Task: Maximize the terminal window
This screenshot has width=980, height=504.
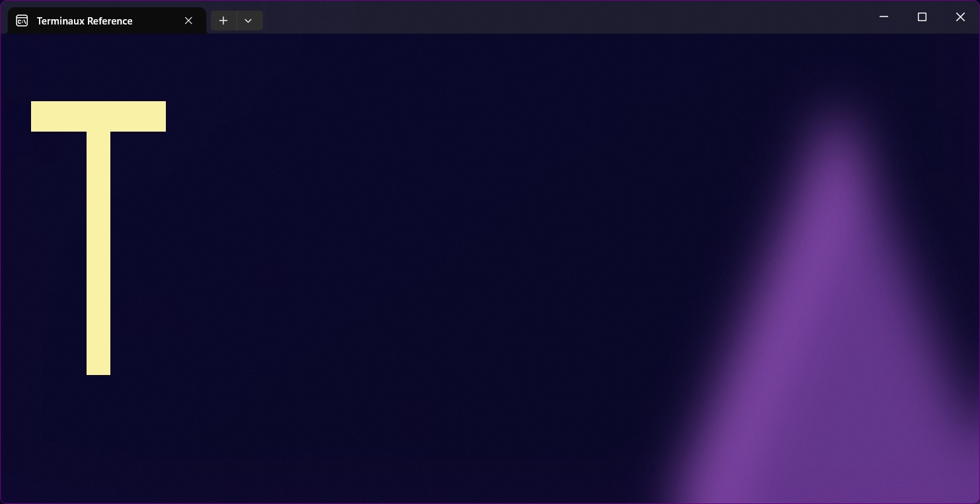Action: 922,17
